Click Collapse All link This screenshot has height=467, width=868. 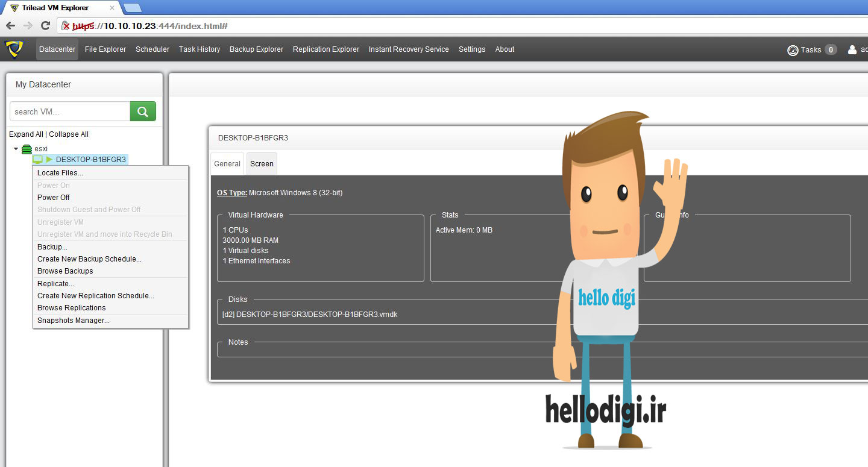tap(69, 134)
